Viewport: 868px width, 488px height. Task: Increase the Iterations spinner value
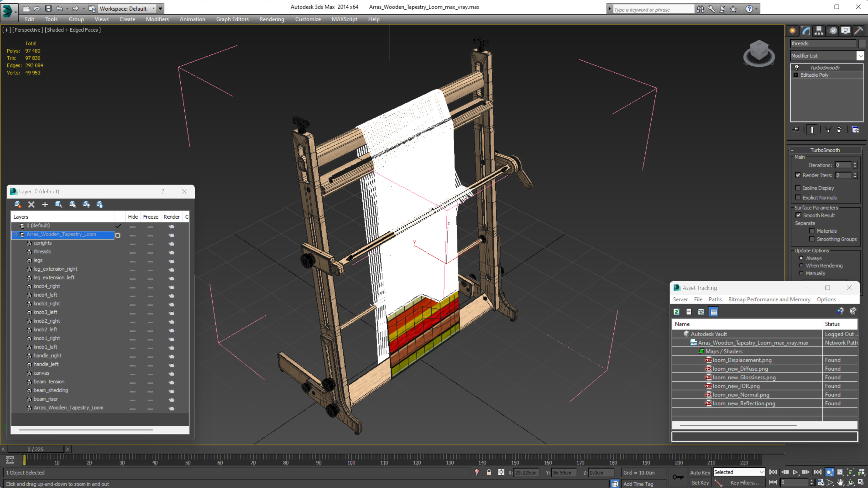855,163
